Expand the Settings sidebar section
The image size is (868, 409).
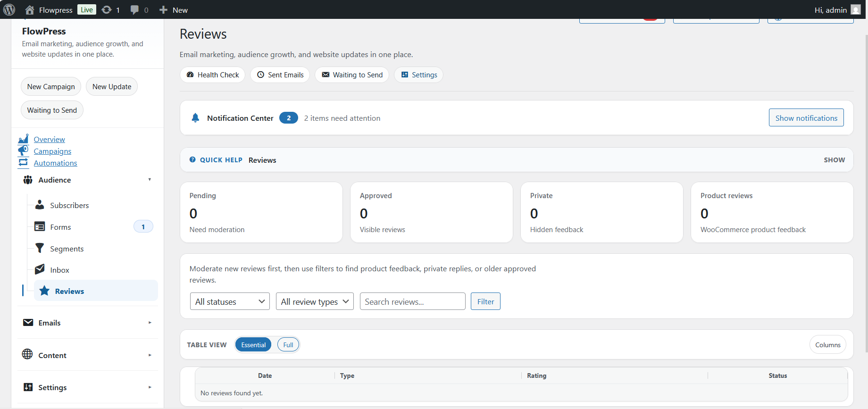tap(88, 387)
